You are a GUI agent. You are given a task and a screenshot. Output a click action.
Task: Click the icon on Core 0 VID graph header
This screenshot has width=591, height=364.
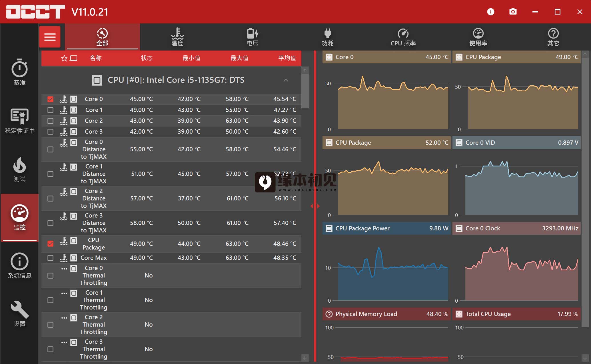point(459,143)
